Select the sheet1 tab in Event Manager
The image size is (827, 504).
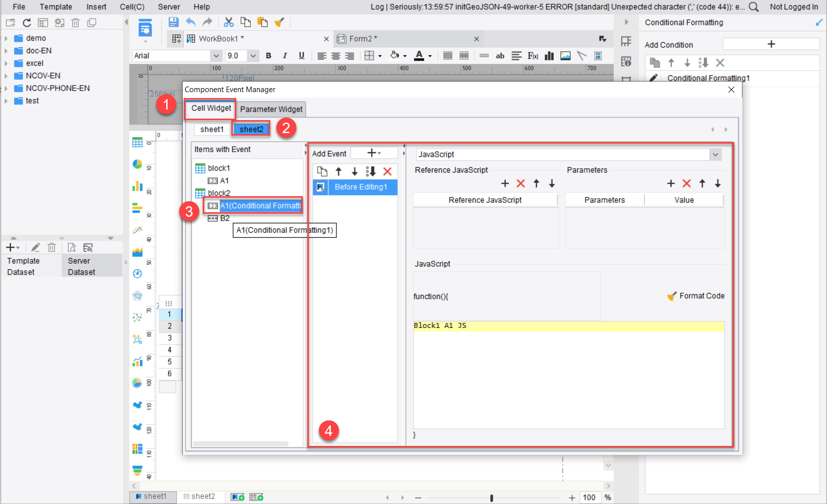212,129
